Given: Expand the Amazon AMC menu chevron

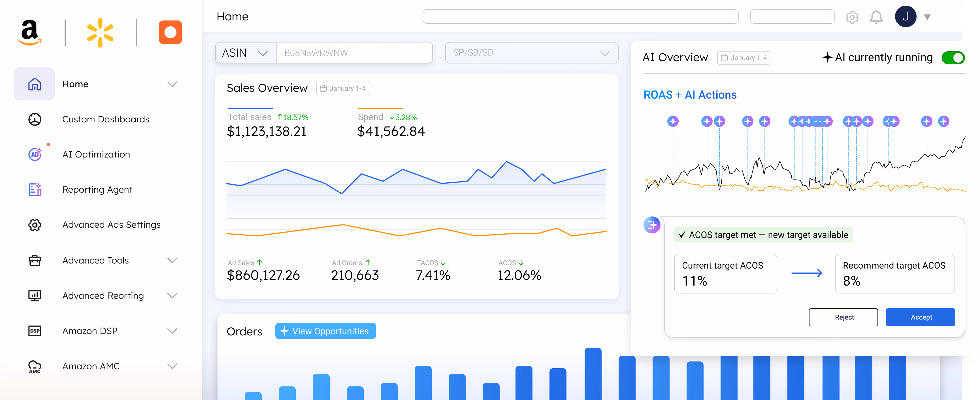Looking at the screenshot, I should point(172,366).
